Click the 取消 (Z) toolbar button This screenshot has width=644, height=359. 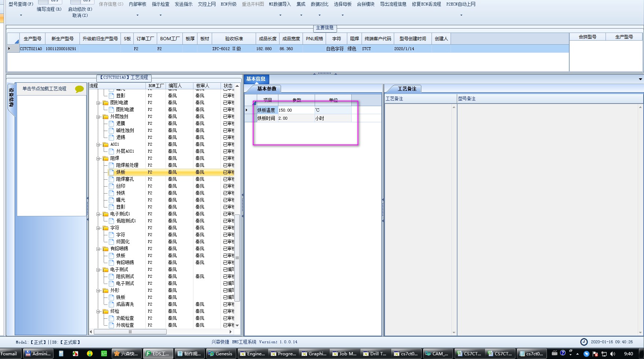pyautogui.click(x=80, y=15)
